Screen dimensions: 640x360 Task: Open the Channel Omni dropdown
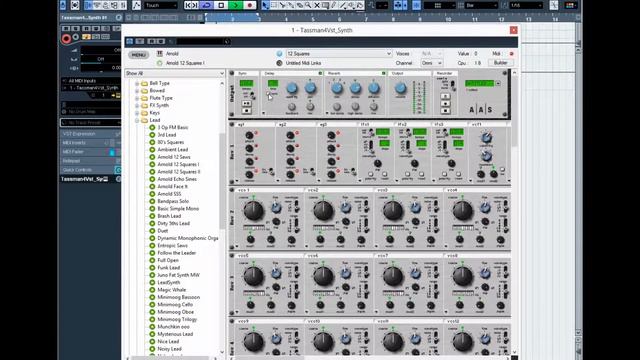tap(432, 63)
